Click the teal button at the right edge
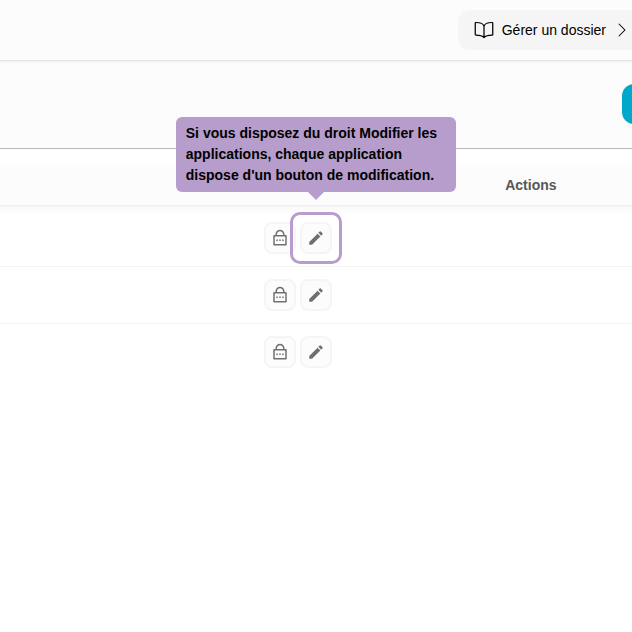 pos(627,104)
